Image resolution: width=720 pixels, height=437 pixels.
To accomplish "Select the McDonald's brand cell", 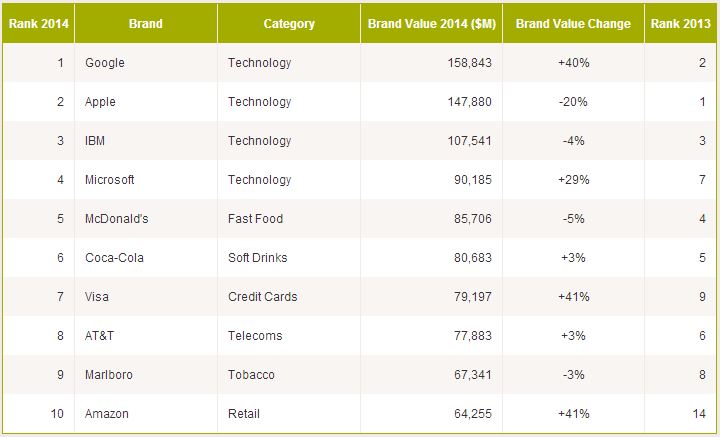I will [x=117, y=219].
